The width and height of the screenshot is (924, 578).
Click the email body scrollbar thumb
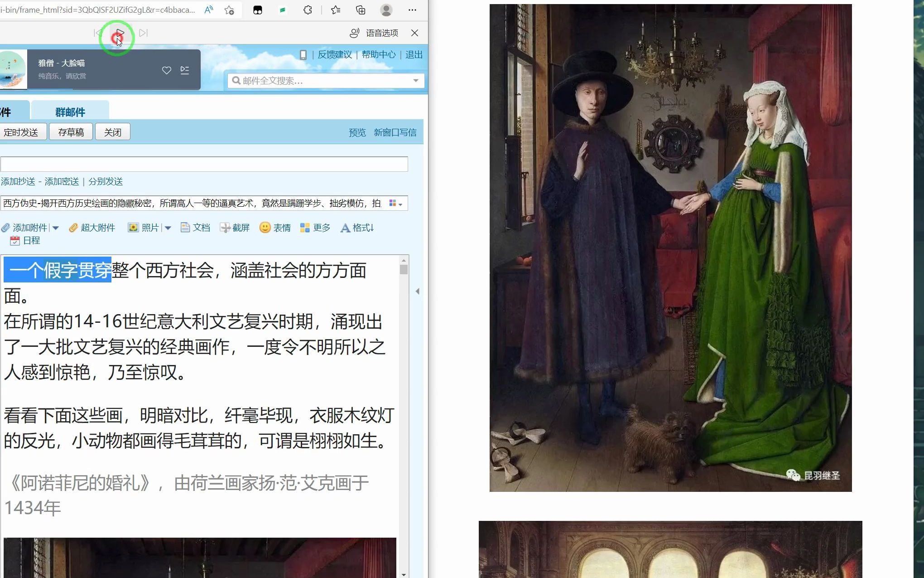(404, 269)
